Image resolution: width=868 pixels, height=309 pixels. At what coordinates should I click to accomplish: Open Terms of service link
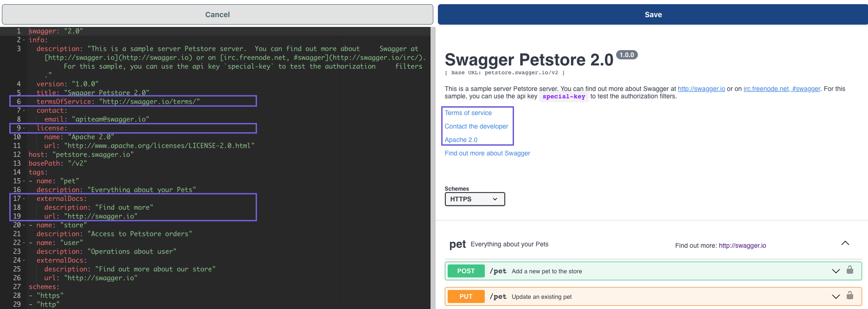pyautogui.click(x=468, y=113)
